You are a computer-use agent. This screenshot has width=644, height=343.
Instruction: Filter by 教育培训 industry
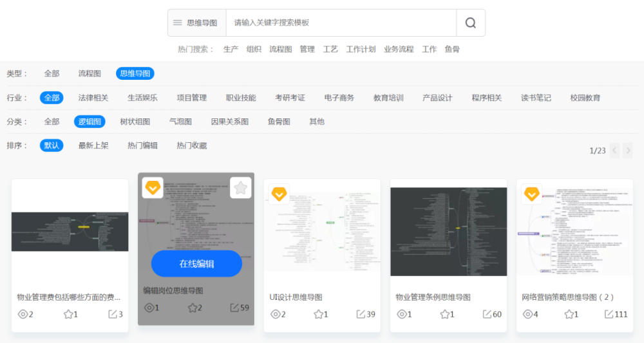[x=388, y=98]
